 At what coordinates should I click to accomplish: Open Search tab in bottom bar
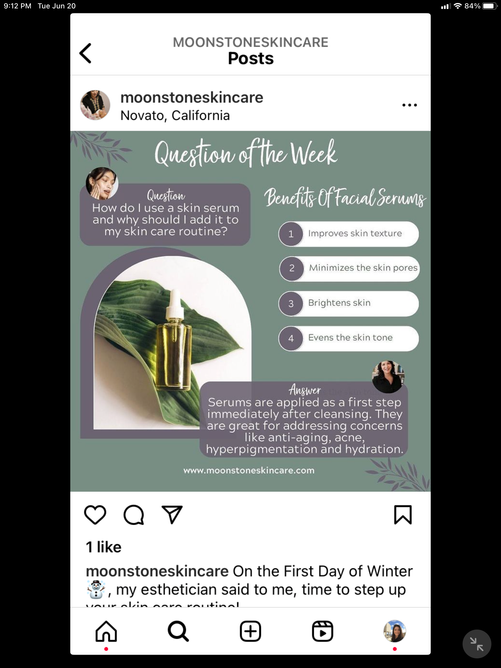[x=178, y=631]
